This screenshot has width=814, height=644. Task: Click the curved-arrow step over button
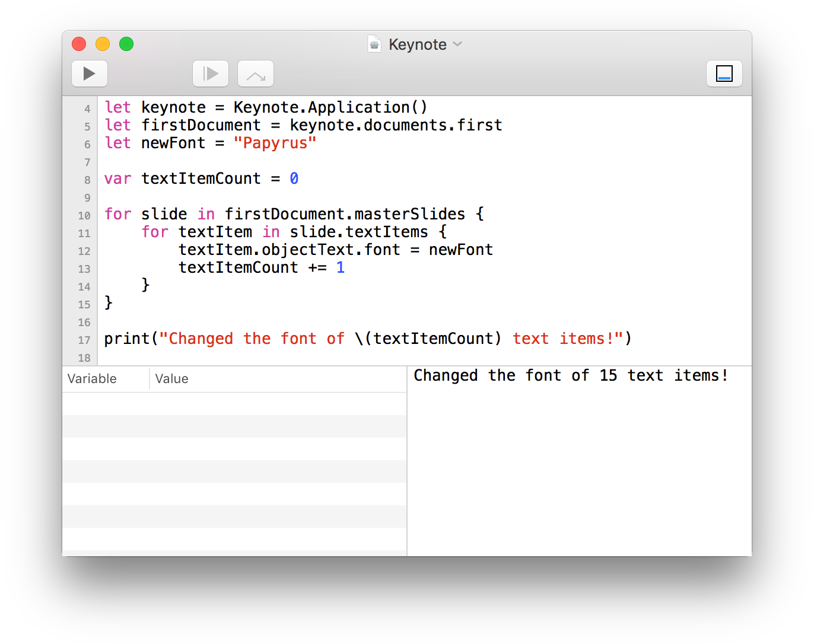tap(256, 74)
